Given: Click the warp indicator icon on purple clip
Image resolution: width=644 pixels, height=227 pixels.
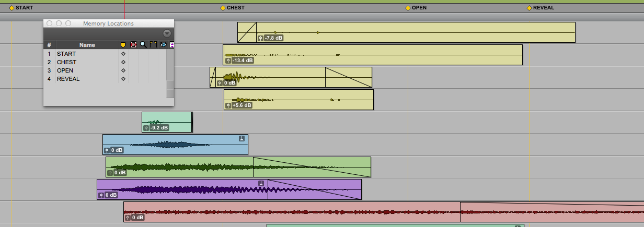Looking at the screenshot, I should pos(261,183).
